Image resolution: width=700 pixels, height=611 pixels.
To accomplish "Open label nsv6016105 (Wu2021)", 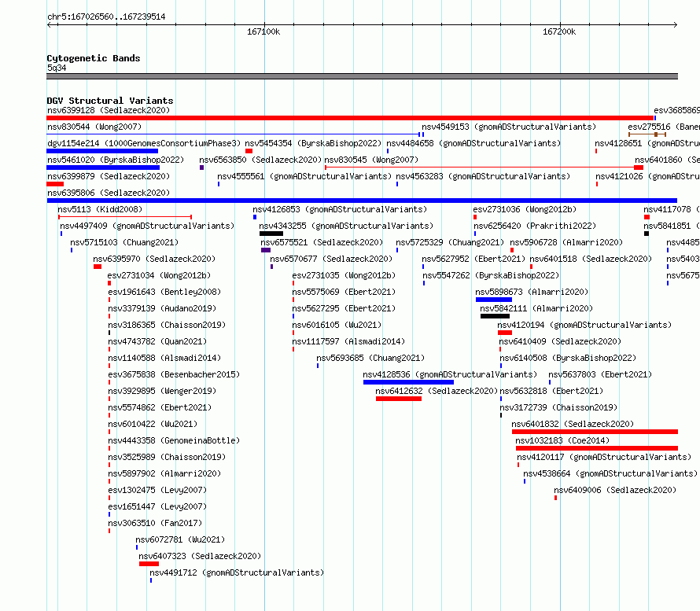I will [337, 325].
